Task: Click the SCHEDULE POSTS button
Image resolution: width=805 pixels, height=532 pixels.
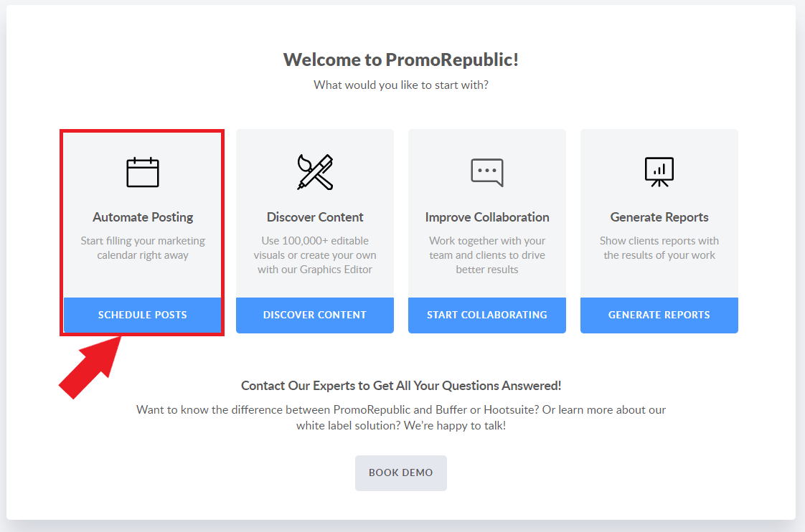Action: (x=142, y=315)
